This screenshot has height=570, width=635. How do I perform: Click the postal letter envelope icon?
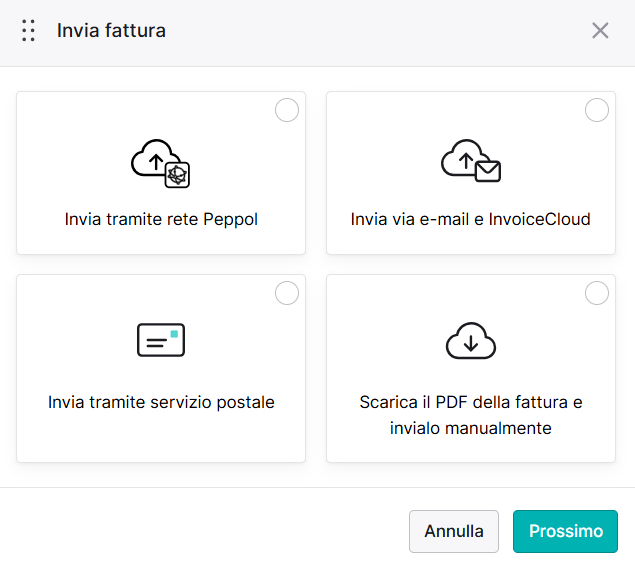[x=161, y=340]
